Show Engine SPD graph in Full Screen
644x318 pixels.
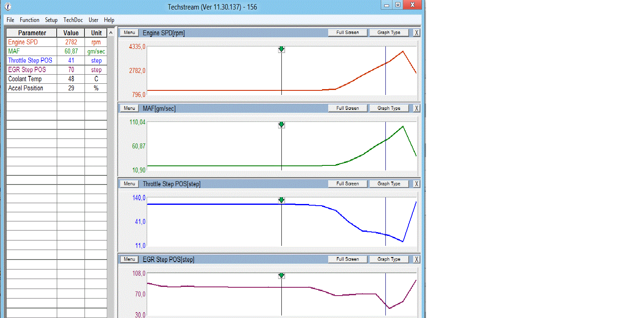[x=347, y=33]
